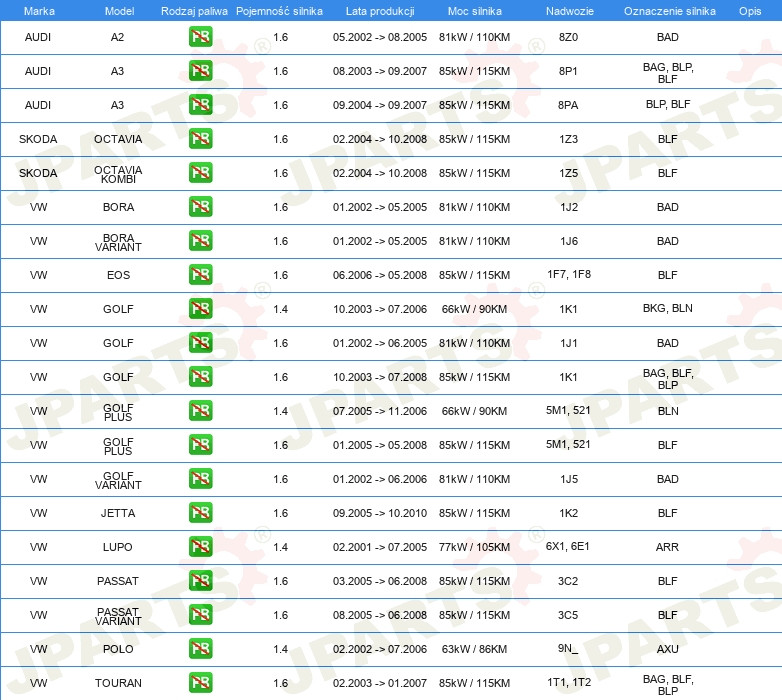Image resolution: width=782 pixels, height=700 pixels.
Task: Select the OCTAVIA KOMBI model cell
Action: 118,175
